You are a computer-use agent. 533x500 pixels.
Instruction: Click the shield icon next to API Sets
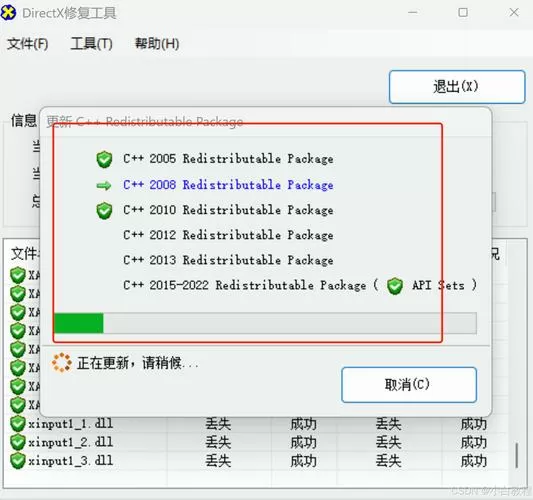click(395, 286)
